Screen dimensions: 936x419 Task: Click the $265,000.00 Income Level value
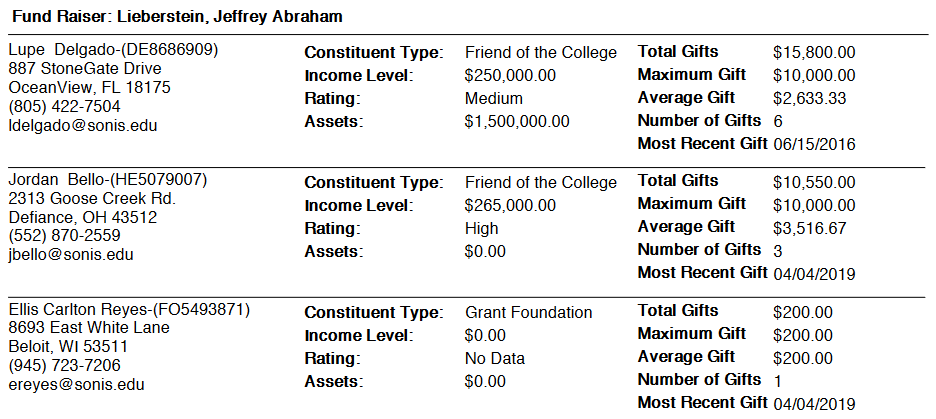(510, 205)
